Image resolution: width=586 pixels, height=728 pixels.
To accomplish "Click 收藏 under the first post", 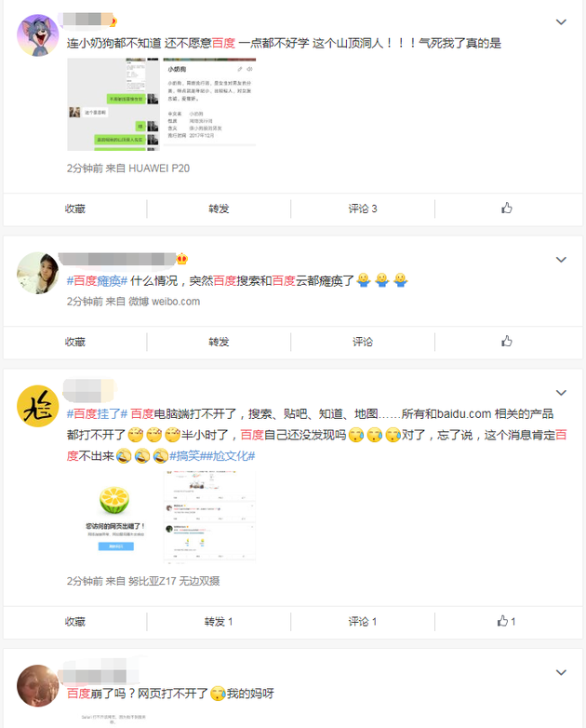I will (75, 209).
